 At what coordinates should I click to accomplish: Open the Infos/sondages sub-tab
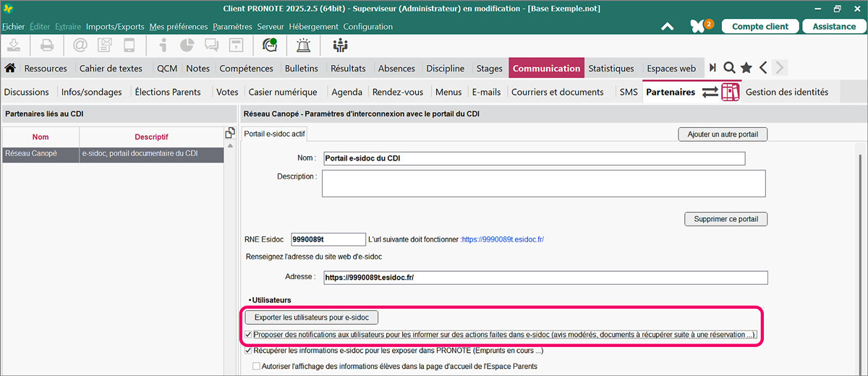[x=90, y=92]
